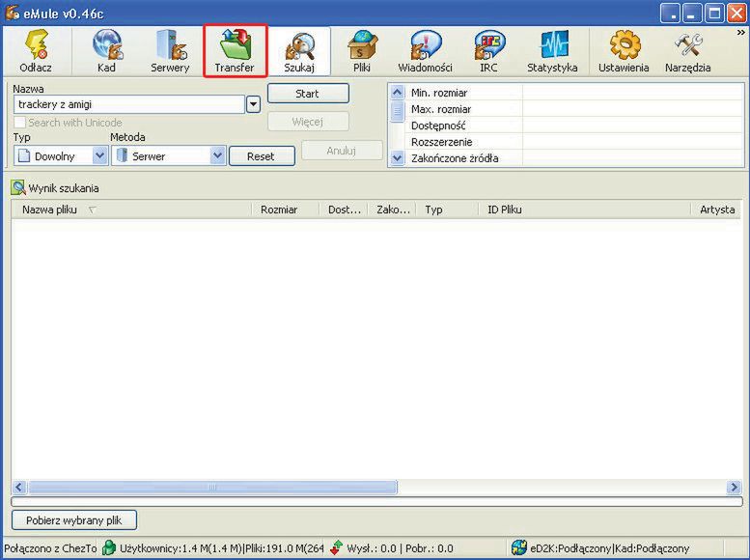Open the Serwery server list
This screenshot has width=750, height=560.
[x=170, y=51]
